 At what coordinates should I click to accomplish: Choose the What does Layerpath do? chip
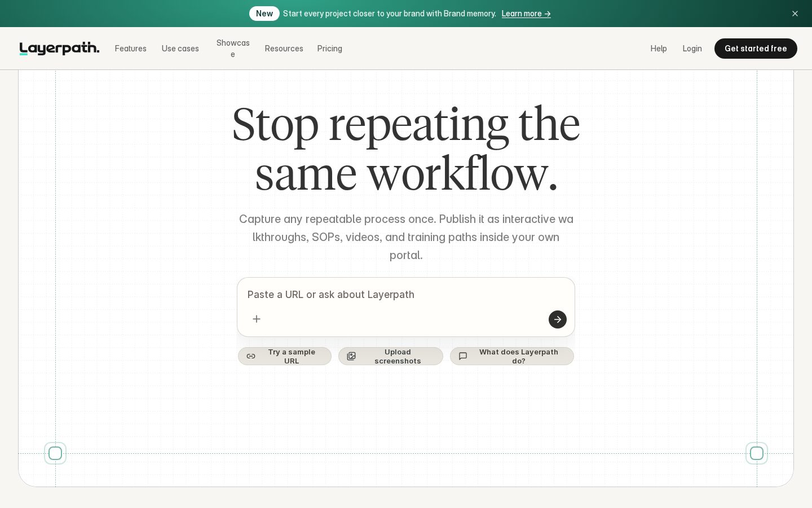click(x=512, y=356)
